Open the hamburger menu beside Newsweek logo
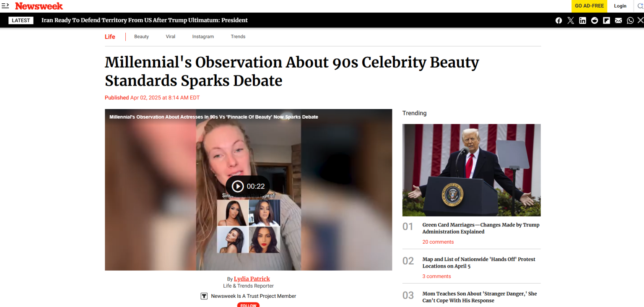This screenshot has height=307, width=644. 5,6
